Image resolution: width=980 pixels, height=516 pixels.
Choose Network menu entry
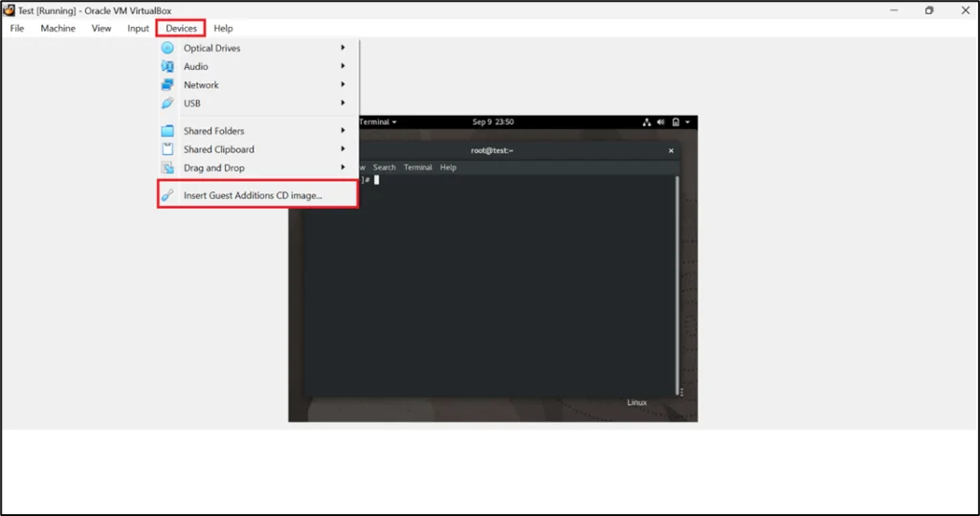click(x=257, y=84)
